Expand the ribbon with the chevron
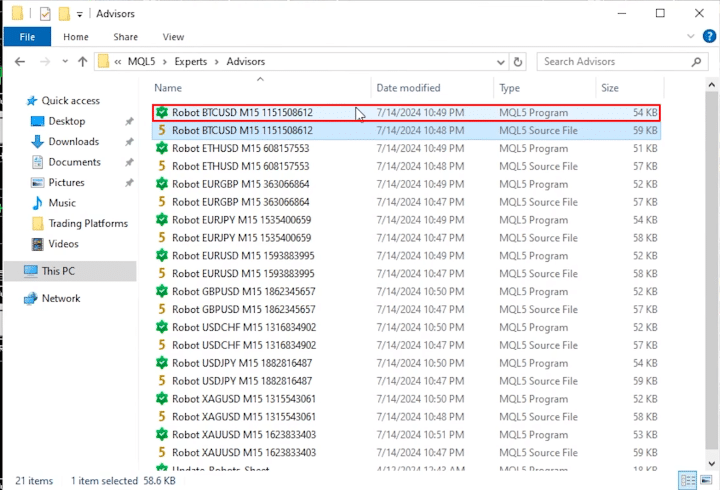720x490 pixels. pos(688,37)
